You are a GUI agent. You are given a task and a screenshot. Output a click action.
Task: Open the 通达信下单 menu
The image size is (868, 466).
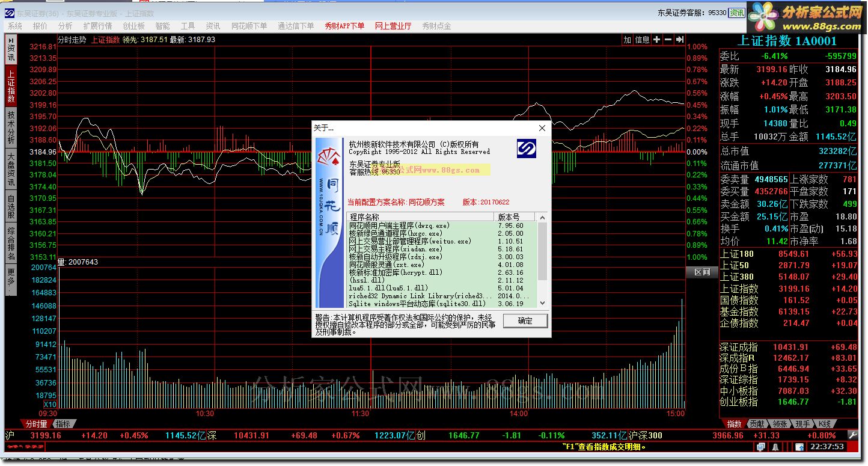pos(296,26)
